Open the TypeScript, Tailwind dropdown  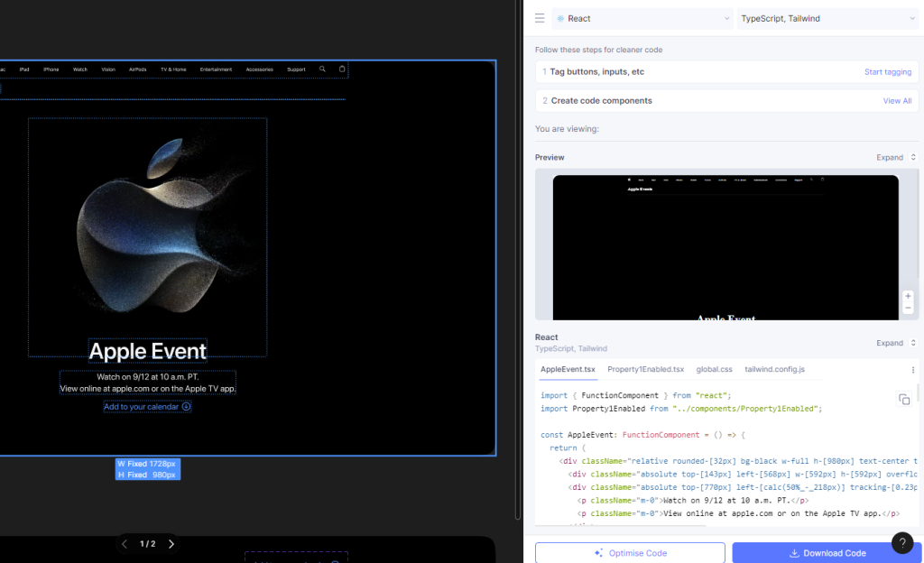(x=827, y=18)
